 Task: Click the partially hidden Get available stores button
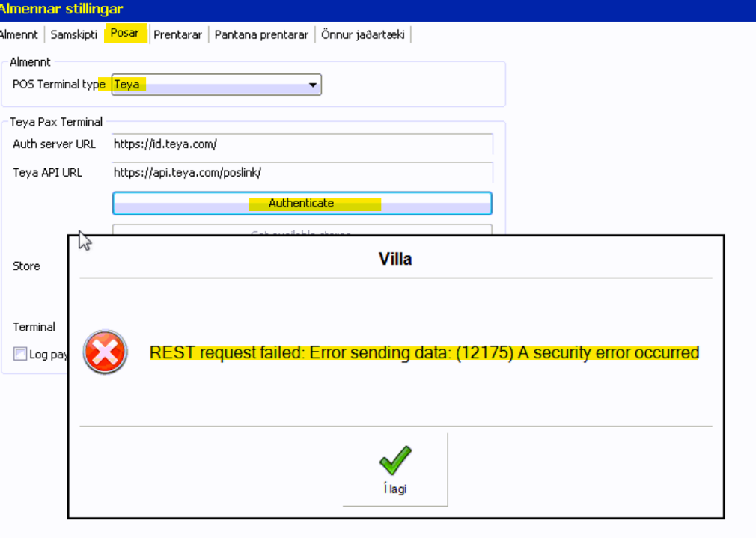click(x=302, y=230)
